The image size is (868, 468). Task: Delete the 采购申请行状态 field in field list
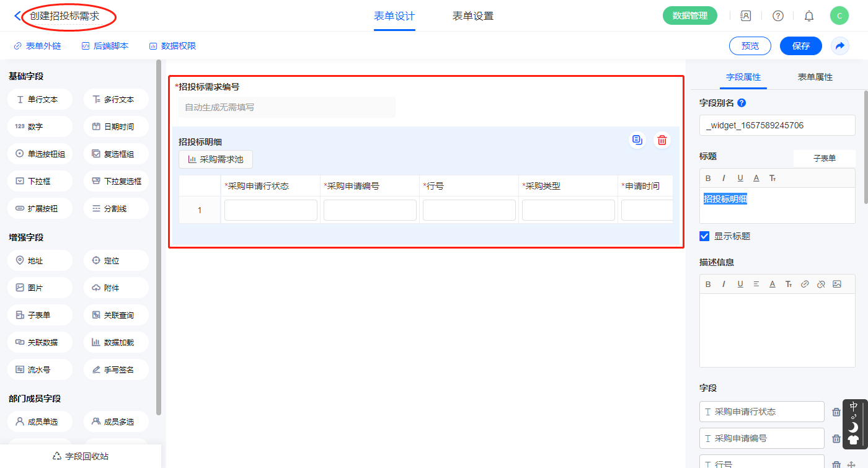click(836, 412)
